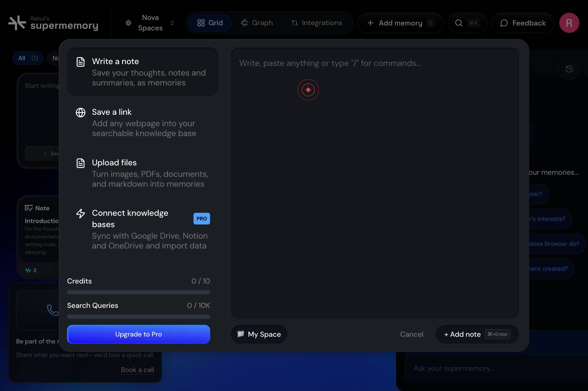Click the phone icon on the call card
Image resolution: width=588 pixels, height=391 pixels.
coord(52,310)
